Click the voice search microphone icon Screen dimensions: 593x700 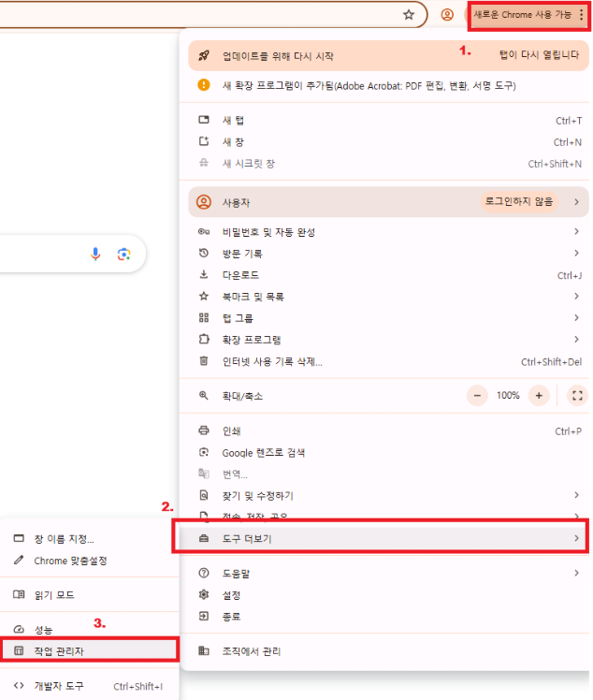[x=95, y=254]
